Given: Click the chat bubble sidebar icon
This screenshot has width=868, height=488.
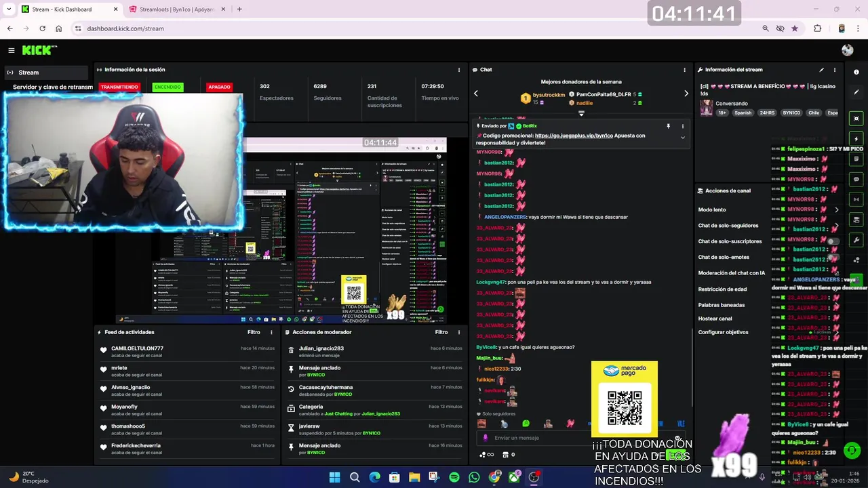Looking at the screenshot, I should [x=856, y=180].
